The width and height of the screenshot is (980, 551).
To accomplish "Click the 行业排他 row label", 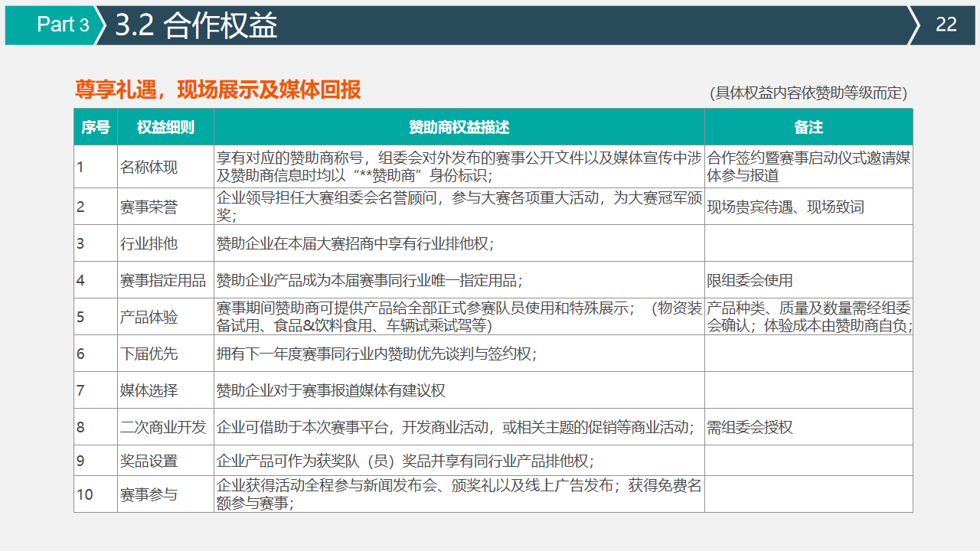I will click(149, 243).
